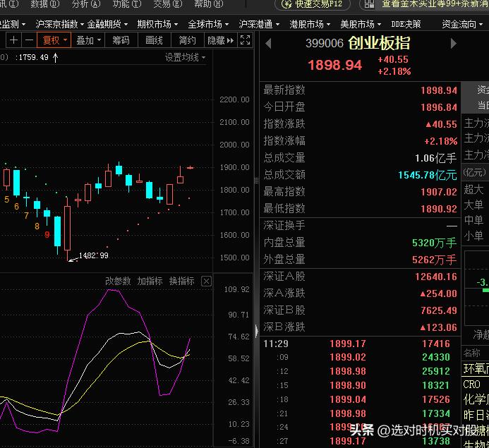Click the 筹码 chips button
489x448 pixels.
(x=121, y=40)
